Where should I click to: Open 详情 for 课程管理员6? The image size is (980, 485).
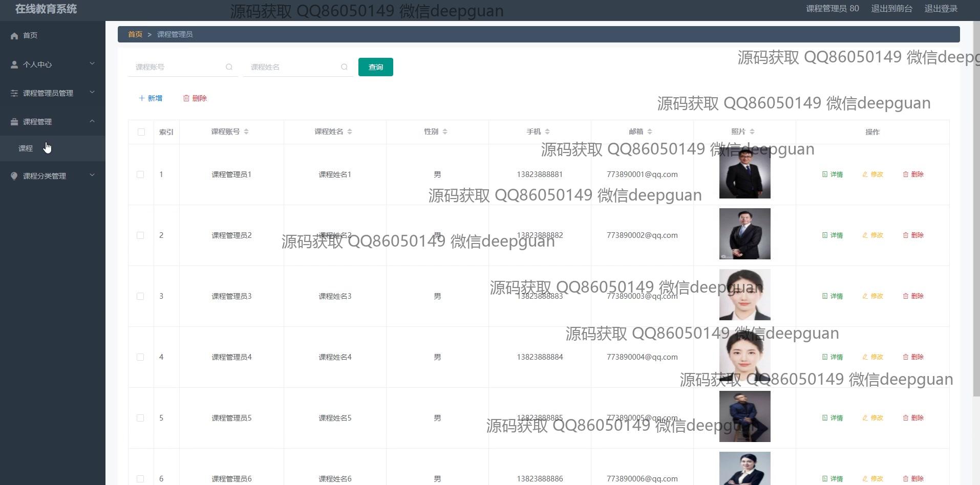[833, 479]
